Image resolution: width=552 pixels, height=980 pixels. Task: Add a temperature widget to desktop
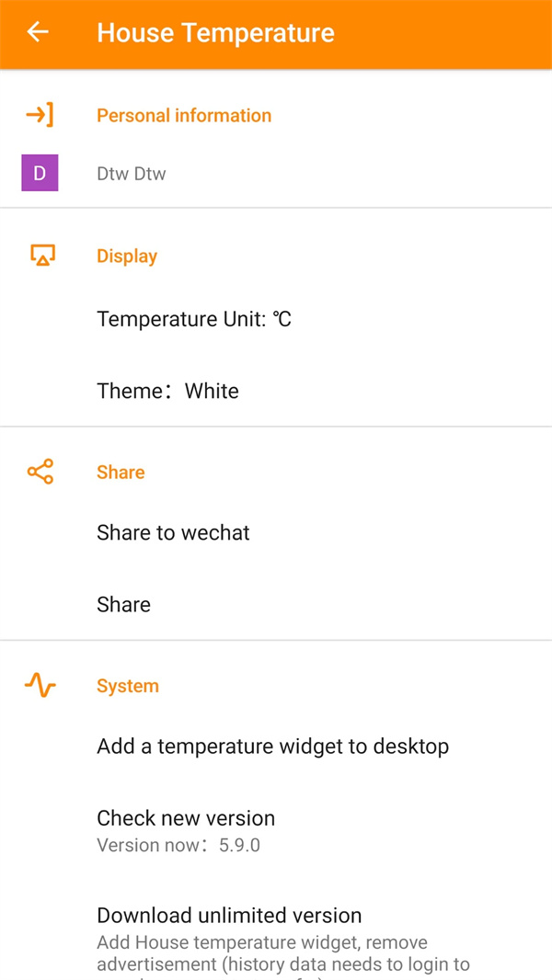[x=272, y=746]
